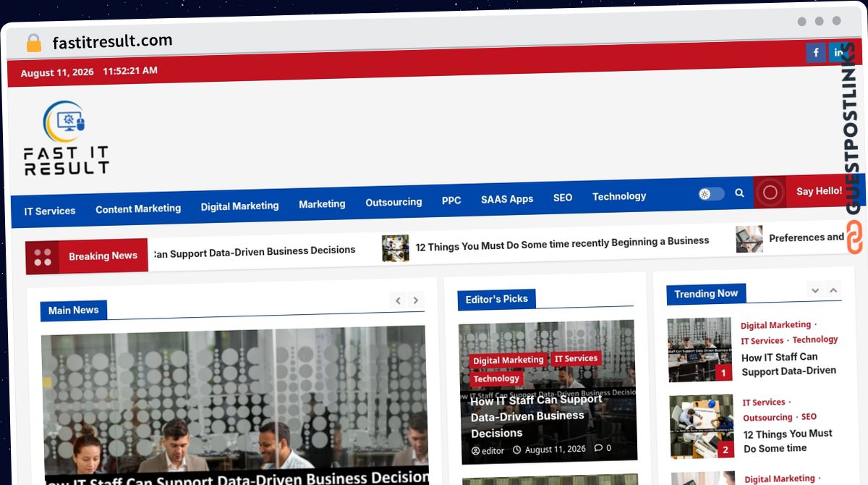Click the SEO category on trending item 2

tap(809, 417)
